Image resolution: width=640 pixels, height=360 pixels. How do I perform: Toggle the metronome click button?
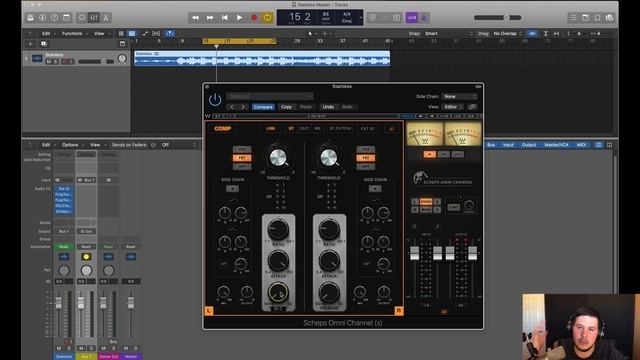[424, 18]
